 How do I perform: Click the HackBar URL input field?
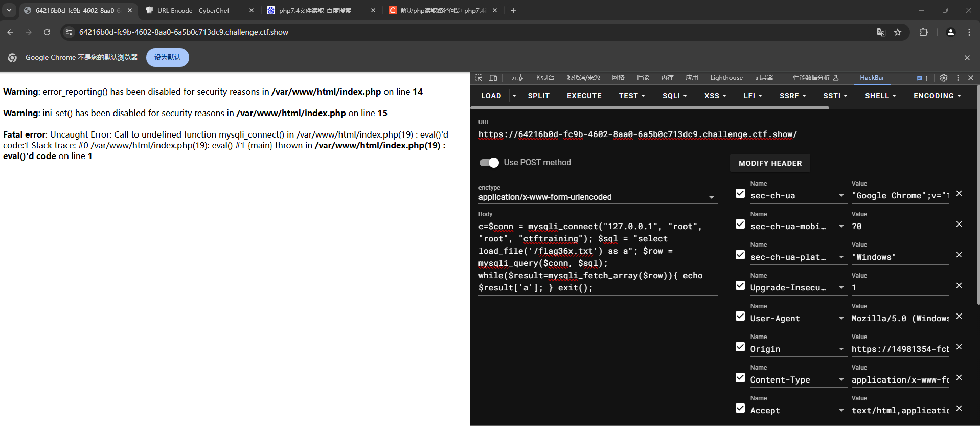pyautogui.click(x=723, y=134)
